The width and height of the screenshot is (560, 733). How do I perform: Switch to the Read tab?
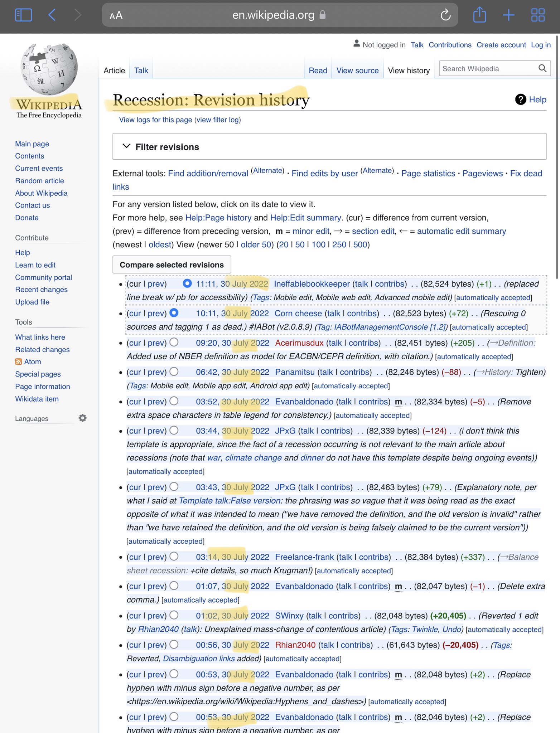(x=318, y=71)
